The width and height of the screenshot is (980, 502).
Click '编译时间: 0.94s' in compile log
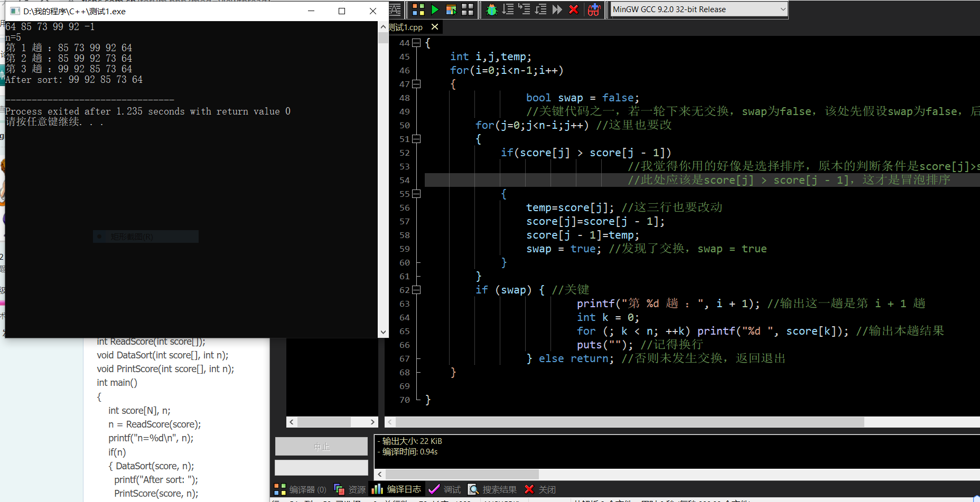tap(409, 452)
